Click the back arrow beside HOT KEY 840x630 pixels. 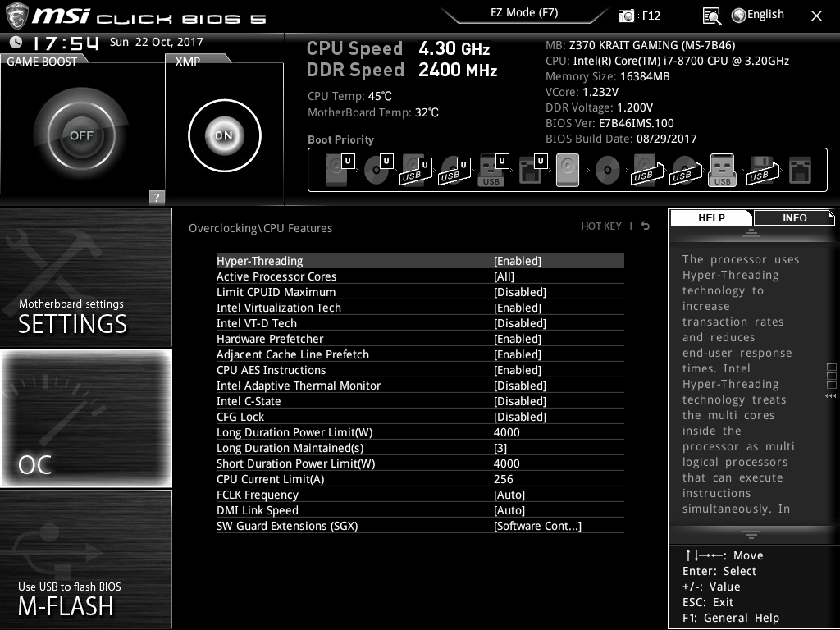[646, 226]
